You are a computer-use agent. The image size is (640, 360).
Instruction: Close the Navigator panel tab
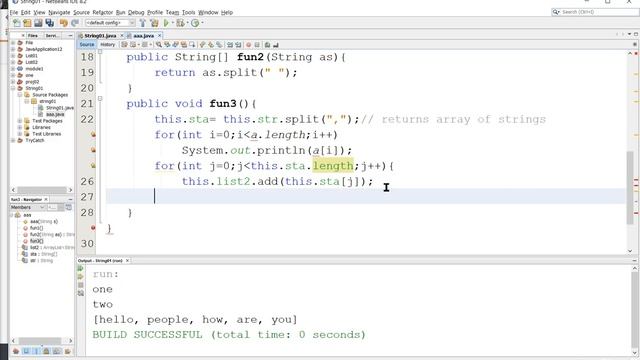click(x=46, y=200)
